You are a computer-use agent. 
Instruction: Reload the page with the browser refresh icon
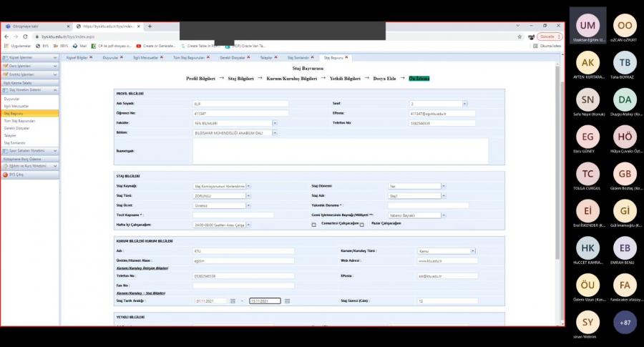25,36
